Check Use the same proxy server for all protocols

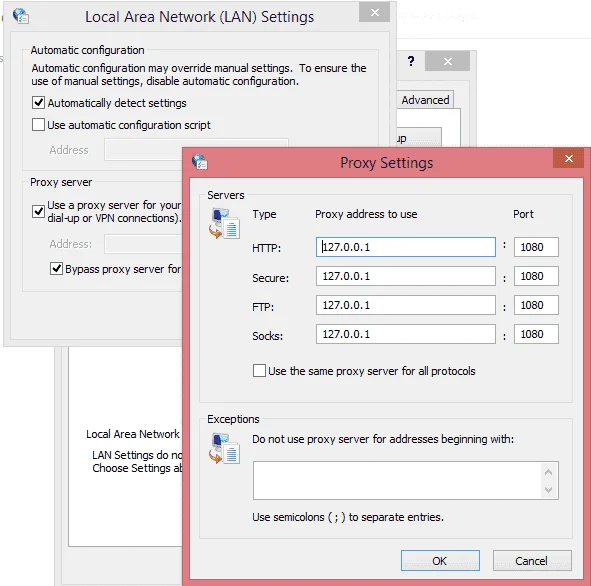click(259, 371)
